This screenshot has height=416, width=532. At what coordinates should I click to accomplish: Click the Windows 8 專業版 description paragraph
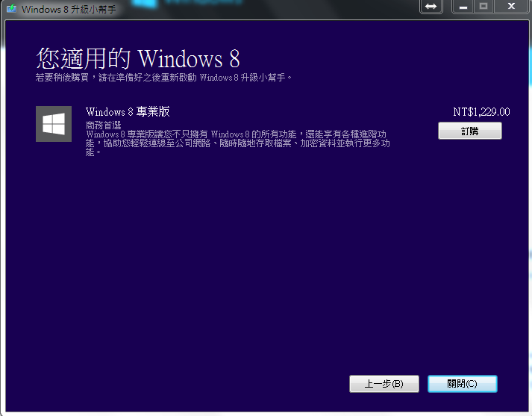238,143
